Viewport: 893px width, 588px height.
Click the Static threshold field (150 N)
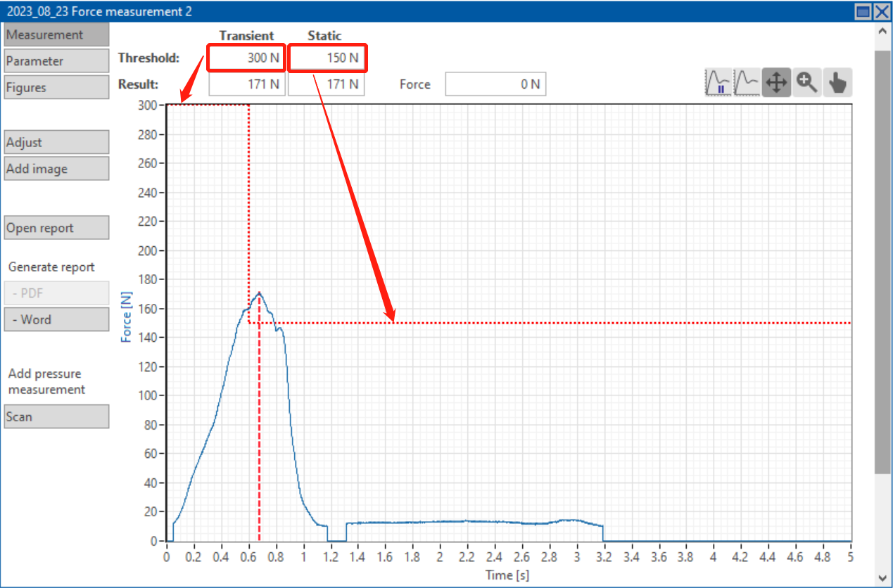[327, 58]
